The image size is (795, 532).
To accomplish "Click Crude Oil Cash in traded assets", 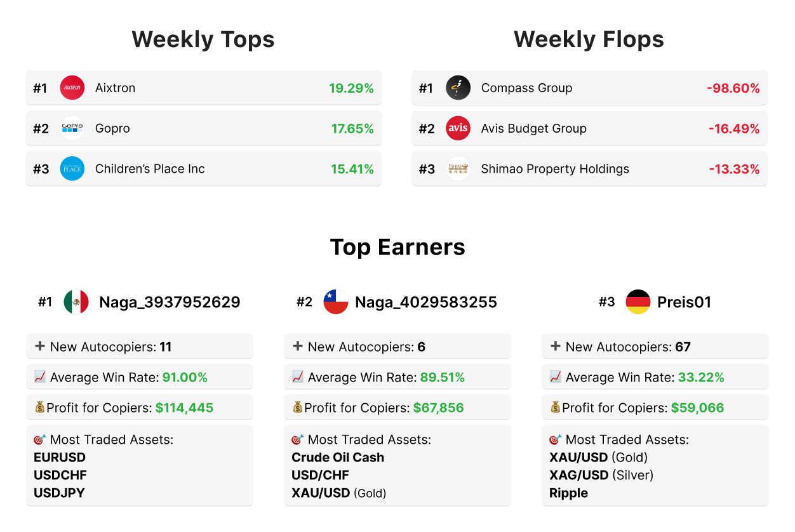I will (x=338, y=457).
